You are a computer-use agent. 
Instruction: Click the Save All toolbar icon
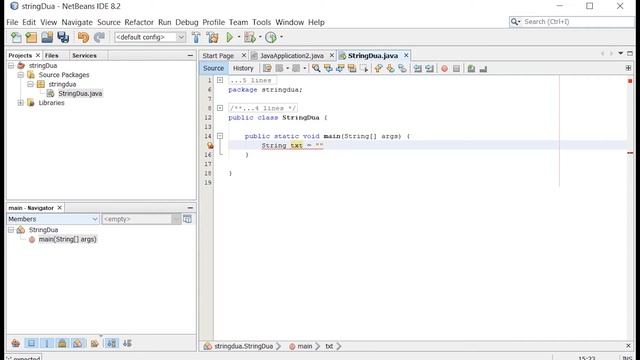click(63, 38)
